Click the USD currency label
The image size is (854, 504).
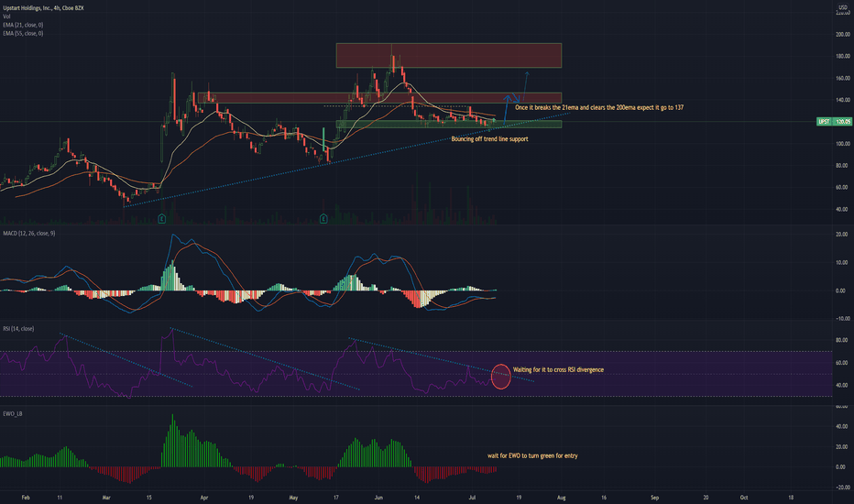(844, 7)
